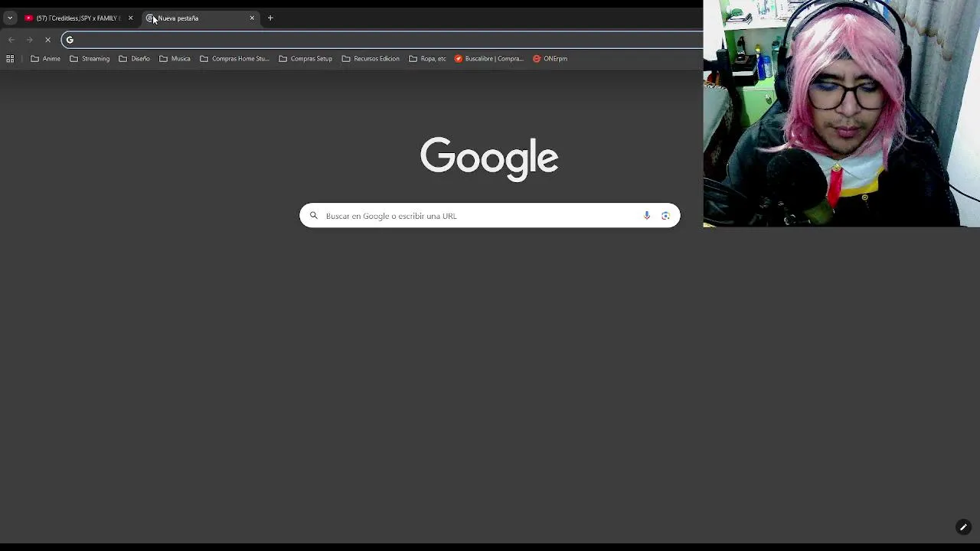980x551 pixels.
Task: Switch to the SPY x FAMILY YouTube tab
Action: tap(77, 18)
